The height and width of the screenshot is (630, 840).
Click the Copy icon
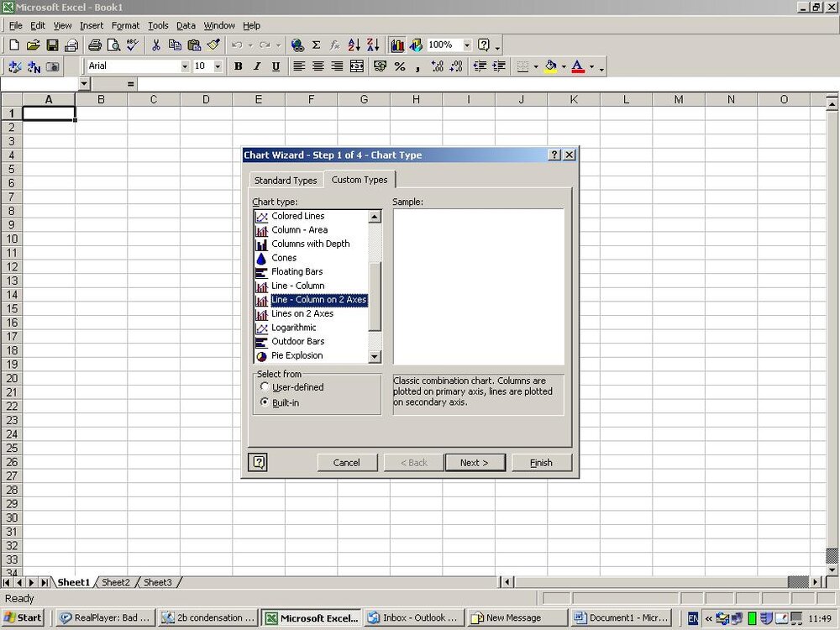coord(175,45)
